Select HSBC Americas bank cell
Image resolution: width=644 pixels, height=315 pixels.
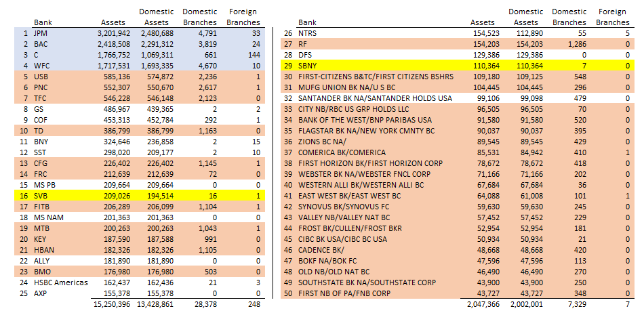61,282
